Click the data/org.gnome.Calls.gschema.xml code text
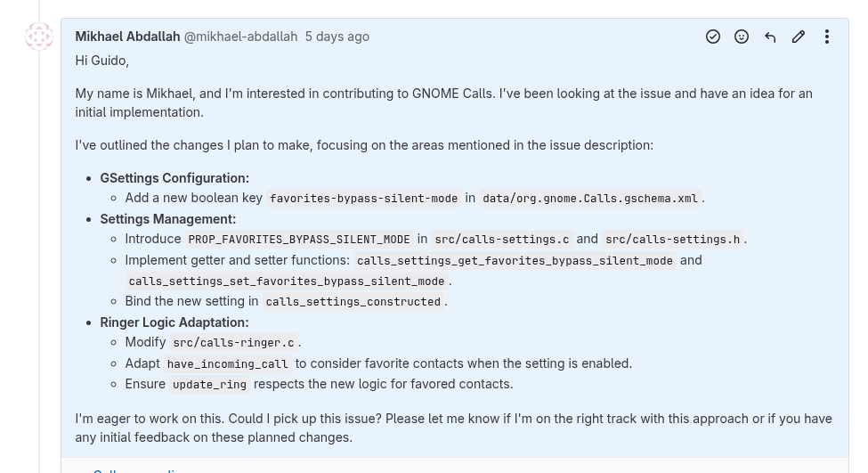The width and height of the screenshot is (868, 473). pyautogui.click(x=590, y=199)
